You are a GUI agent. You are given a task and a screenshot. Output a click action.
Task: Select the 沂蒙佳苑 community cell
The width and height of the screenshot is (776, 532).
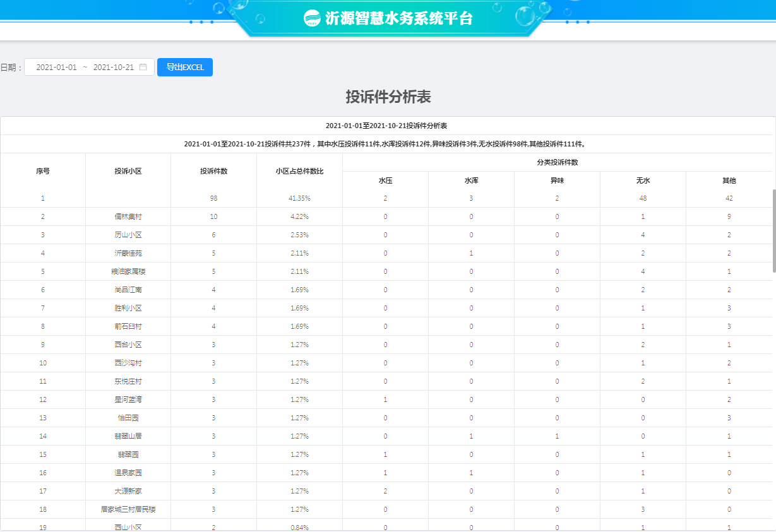coord(128,253)
